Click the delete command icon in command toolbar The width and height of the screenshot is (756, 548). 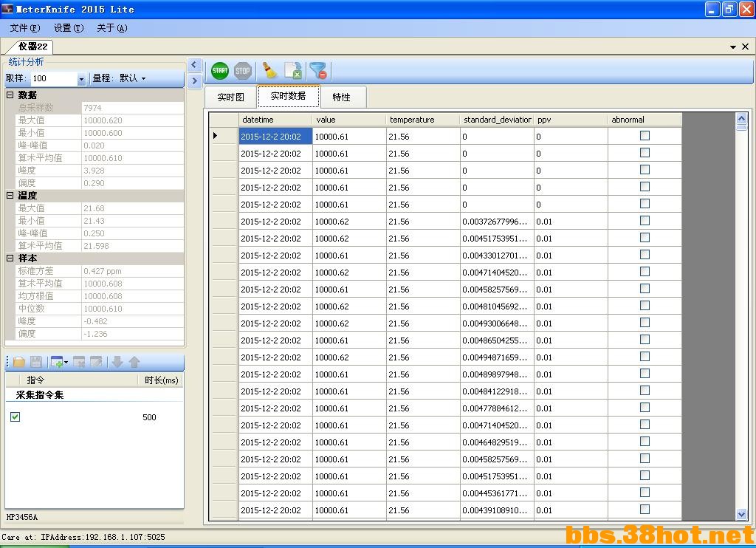point(79,362)
